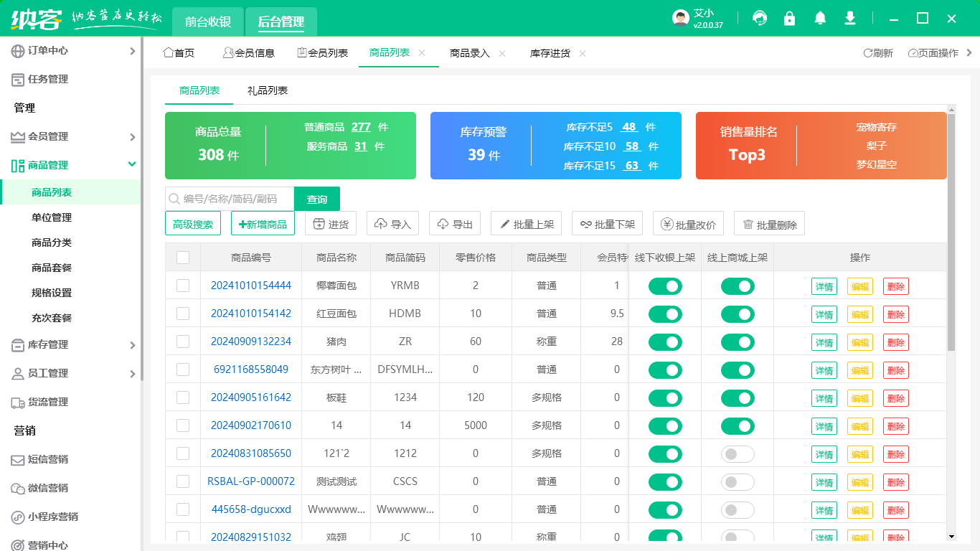Click the 刷新 refresh icon
This screenshot has width=980, height=551.
click(878, 53)
